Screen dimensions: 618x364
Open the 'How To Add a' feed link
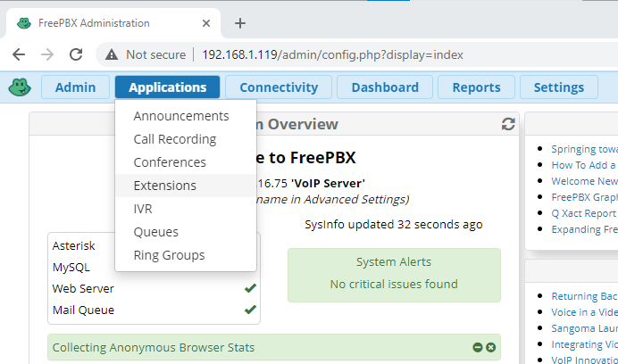584,165
